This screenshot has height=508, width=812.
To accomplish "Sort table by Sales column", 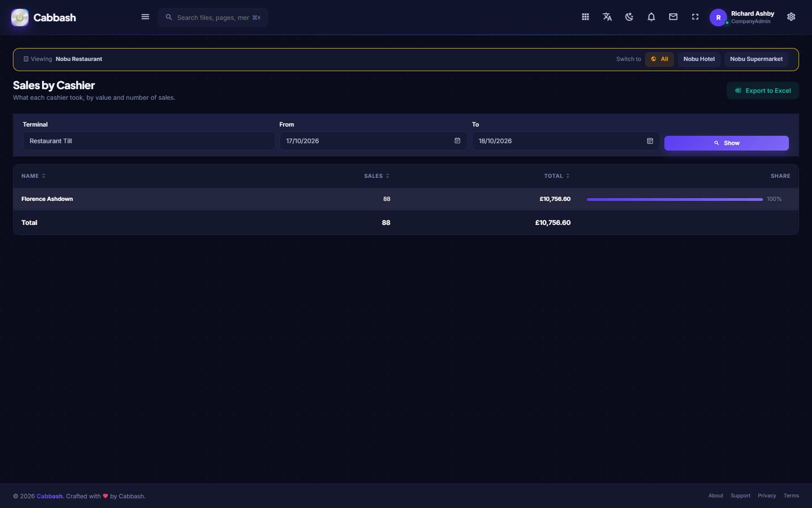I will click(376, 176).
